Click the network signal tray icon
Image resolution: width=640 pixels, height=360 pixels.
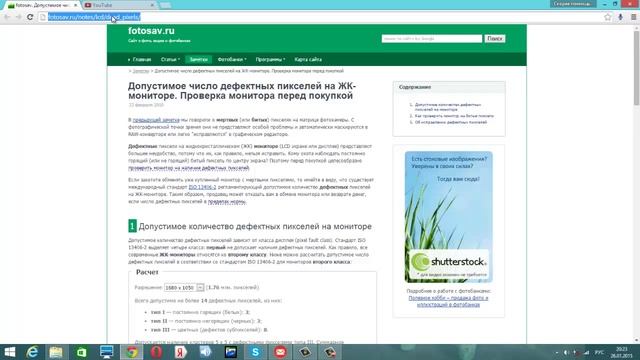coord(586,352)
